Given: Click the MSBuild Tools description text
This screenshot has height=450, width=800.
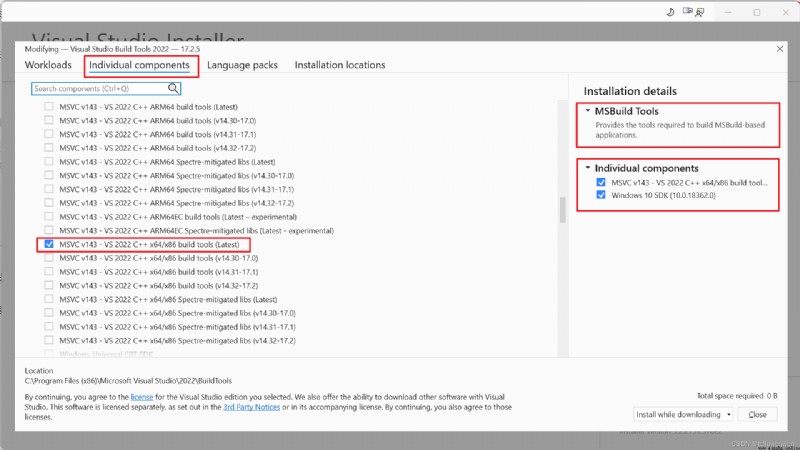Looking at the screenshot, I should (680, 130).
